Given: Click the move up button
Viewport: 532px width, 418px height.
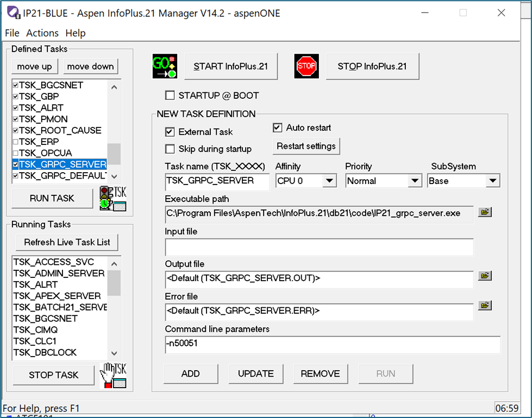Looking at the screenshot, I should (35, 66).
